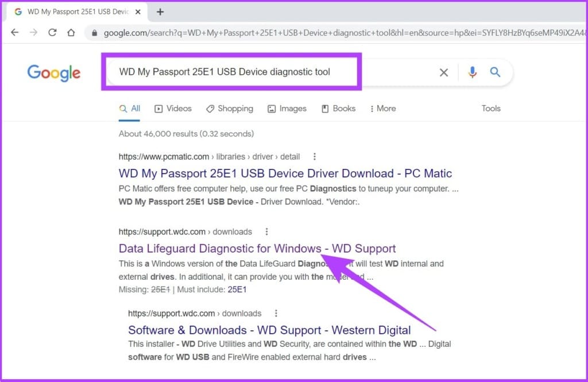Viewport: 588px width, 382px height.
Task: Open options menu for first support.wdc.com result
Action: [x=266, y=231]
